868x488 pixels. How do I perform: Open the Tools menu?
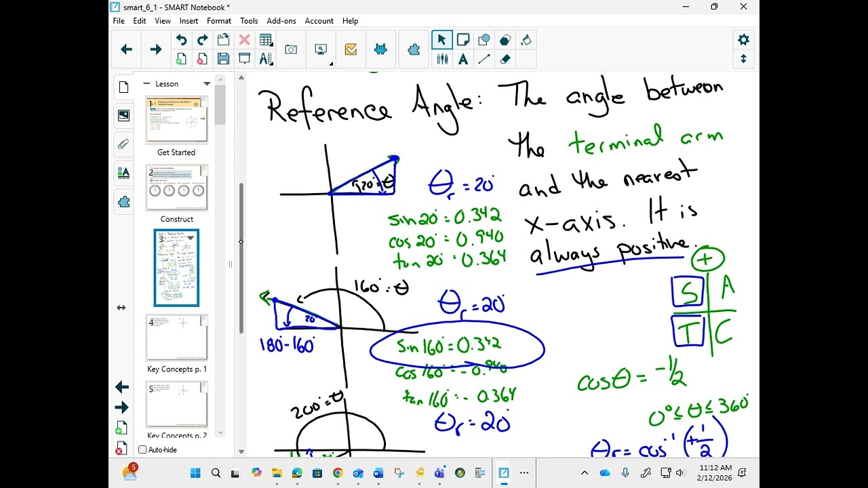point(249,21)
